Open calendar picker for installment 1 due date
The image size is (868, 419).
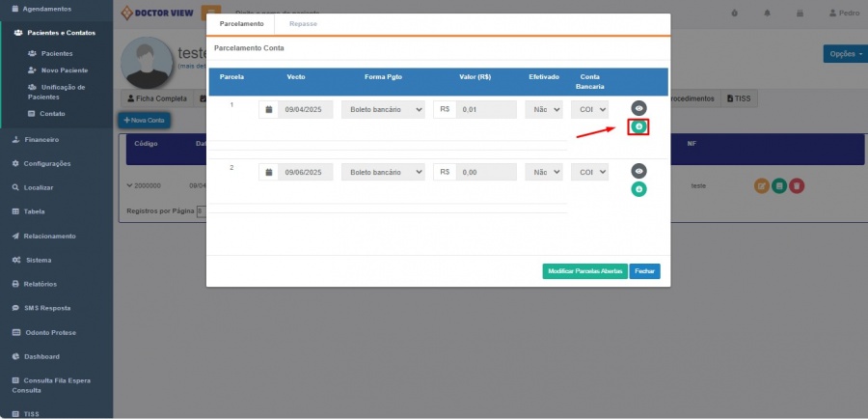coord(268,110)
